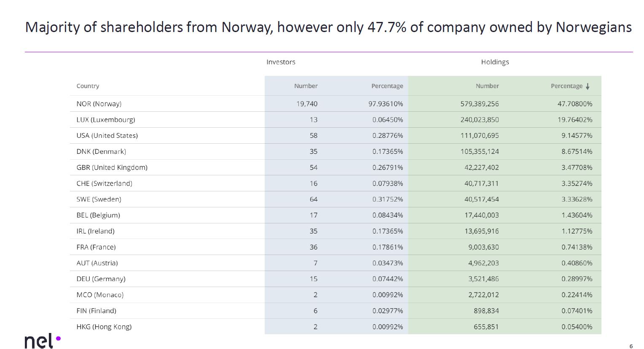Sort by the Country column header

pos(88,86)
